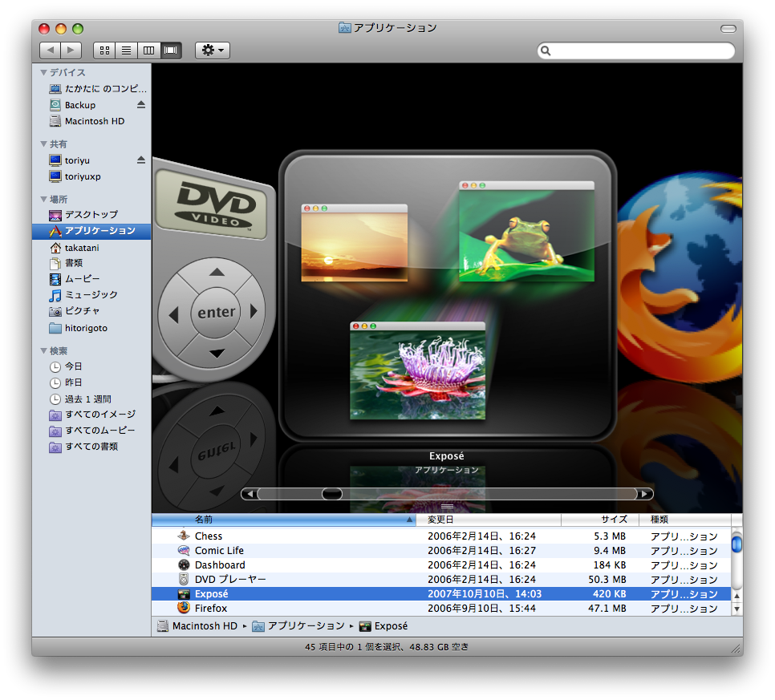The image size is (775, 700).
Task: Open アプリケーション in sidebar
Action: (x=92, y=231)
